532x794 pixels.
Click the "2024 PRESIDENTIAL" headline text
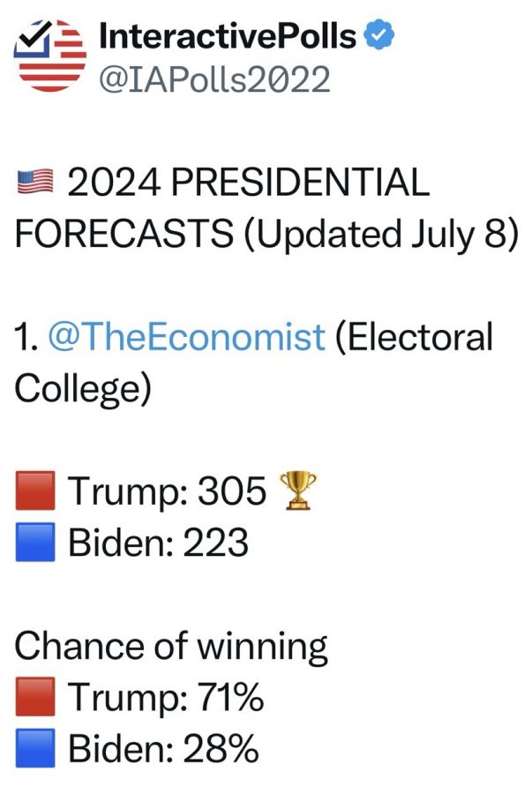248,184
